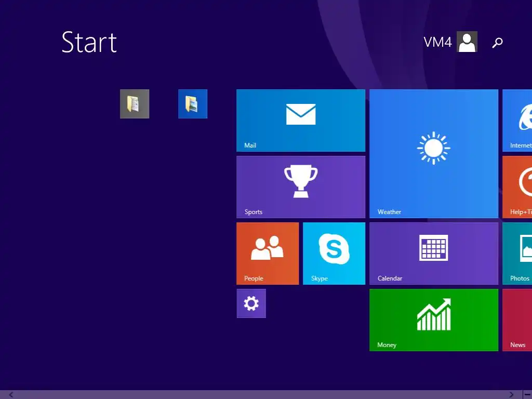Open the People tile
Image resolution: width=532 pixels, height=399 pixels.
(x=268, y=254)
